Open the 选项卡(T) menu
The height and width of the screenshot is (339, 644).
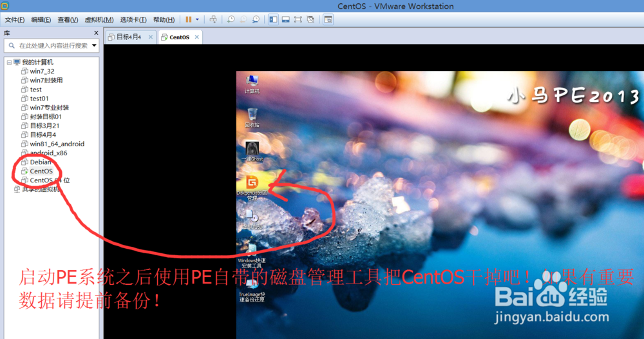coord(133,20)
